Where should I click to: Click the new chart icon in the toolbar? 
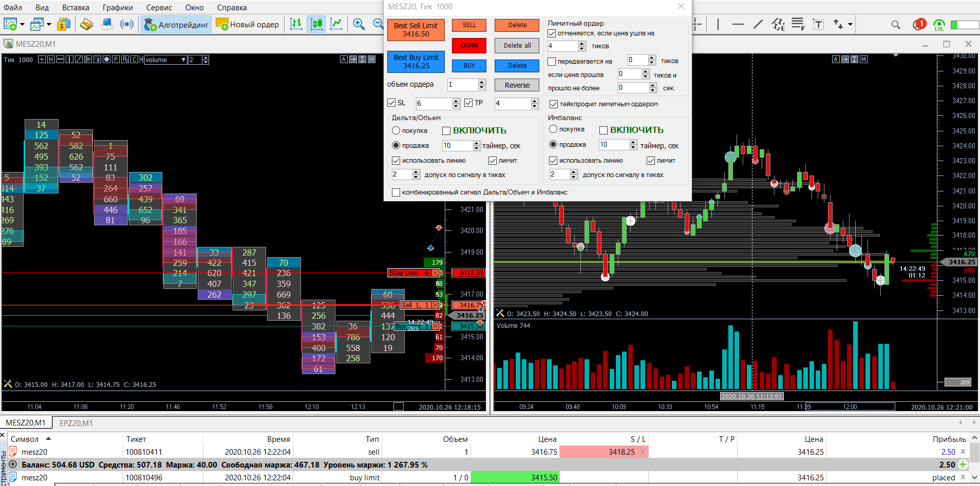[x=10, y=24]
